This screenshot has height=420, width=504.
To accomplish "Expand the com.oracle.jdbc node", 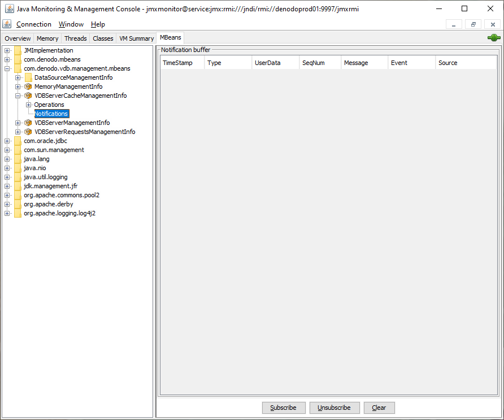I will 7,141.
